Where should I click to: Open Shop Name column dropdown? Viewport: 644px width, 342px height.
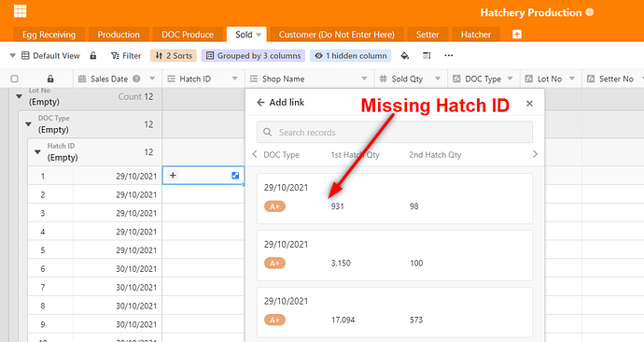364,78
